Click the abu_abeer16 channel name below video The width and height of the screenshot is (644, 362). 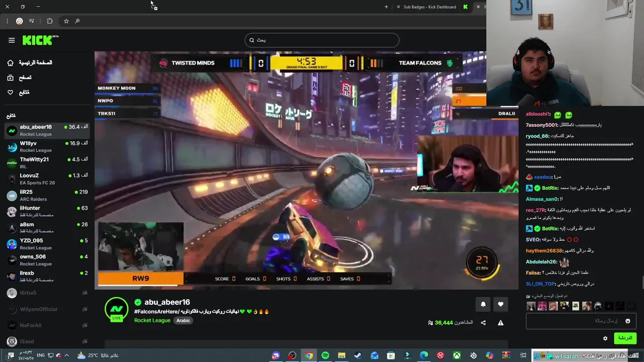167,302
